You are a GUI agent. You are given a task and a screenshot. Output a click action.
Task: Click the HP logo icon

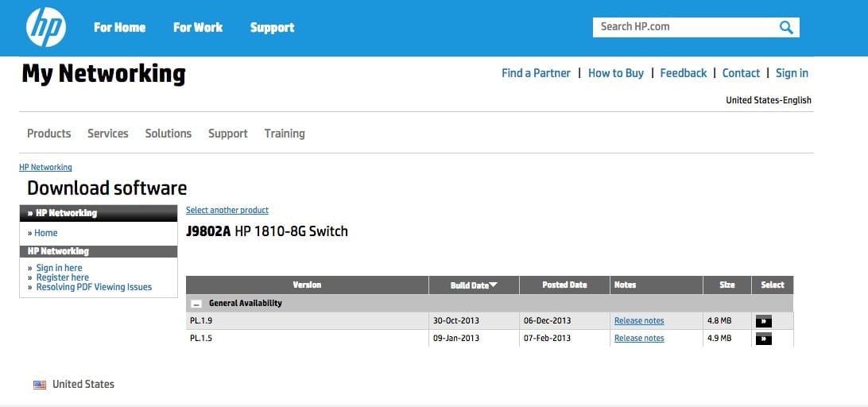point(46,27)
